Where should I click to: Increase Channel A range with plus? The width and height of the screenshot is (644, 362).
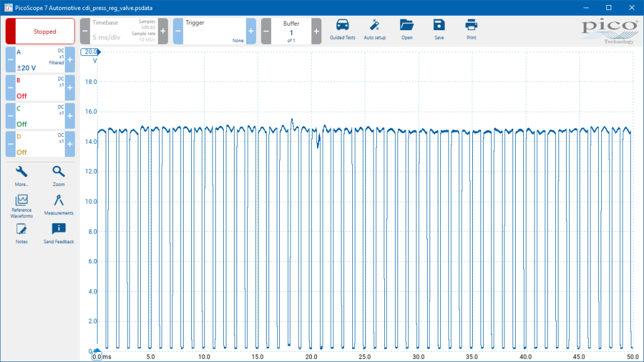point(70,60)
